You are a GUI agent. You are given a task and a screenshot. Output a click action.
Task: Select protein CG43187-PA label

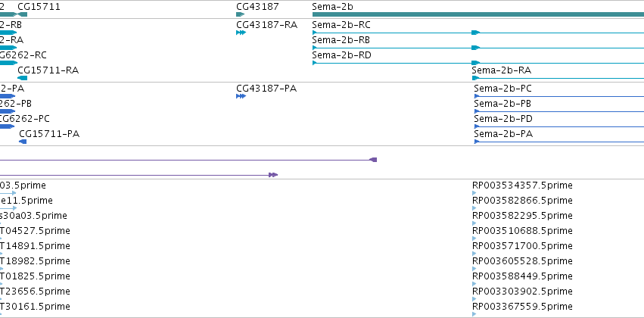click(266, 89)
